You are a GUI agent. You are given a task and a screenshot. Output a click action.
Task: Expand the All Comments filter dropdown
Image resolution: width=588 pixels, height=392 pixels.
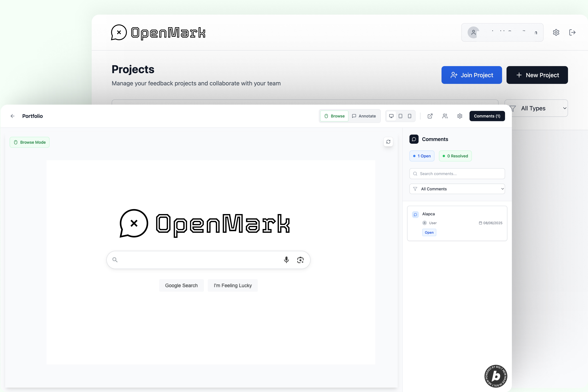pos(457,189)
